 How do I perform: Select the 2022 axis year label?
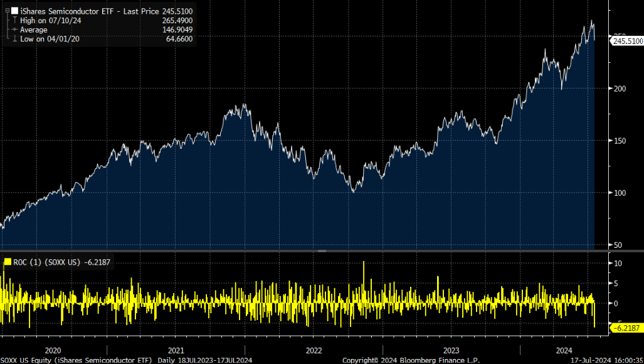pos(314,351)
